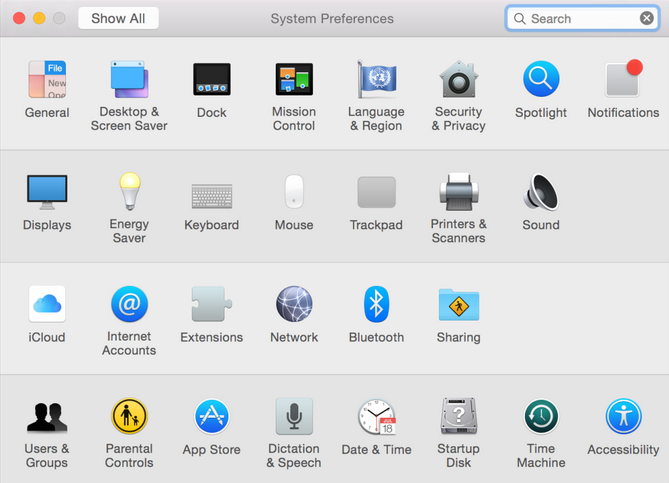This screenshot has width=669, height=483.
Task: Click into the Search field
Action: (x=582, y=18)
